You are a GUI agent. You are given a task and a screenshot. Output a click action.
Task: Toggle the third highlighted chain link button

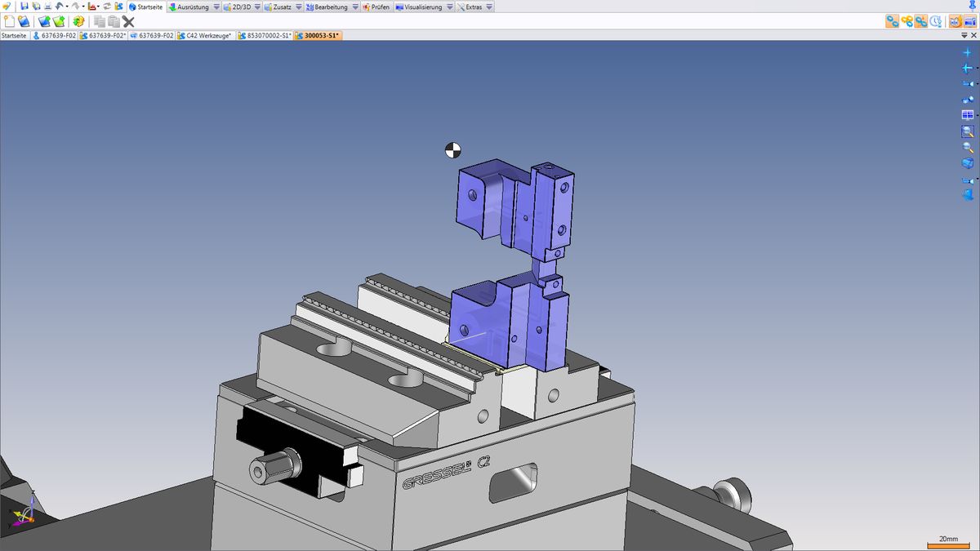point(921,21)
